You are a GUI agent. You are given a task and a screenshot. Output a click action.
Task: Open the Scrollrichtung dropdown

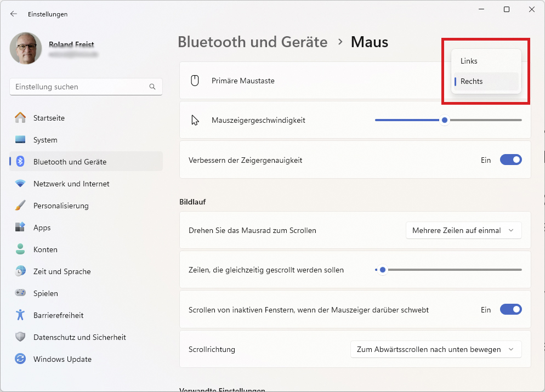coord(435,349)
